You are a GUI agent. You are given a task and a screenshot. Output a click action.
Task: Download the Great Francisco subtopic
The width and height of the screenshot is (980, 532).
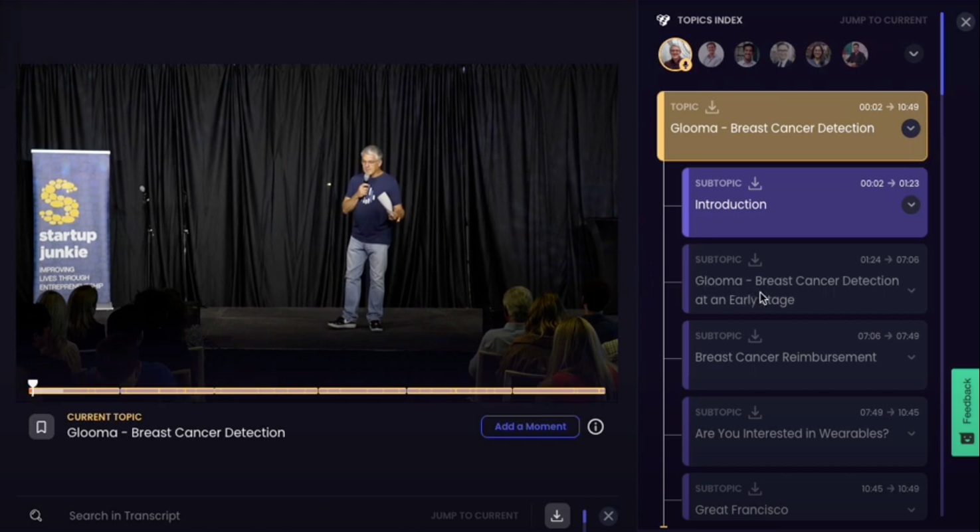coord(755,488)
